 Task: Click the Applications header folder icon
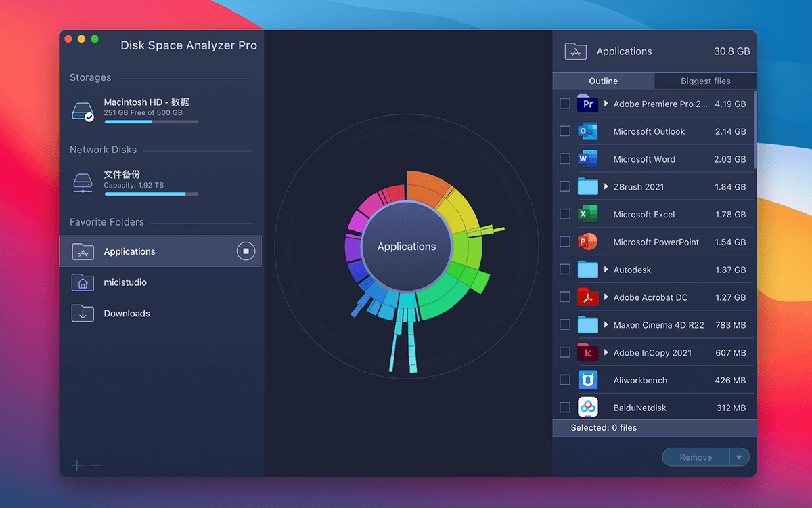pos(576,51)
